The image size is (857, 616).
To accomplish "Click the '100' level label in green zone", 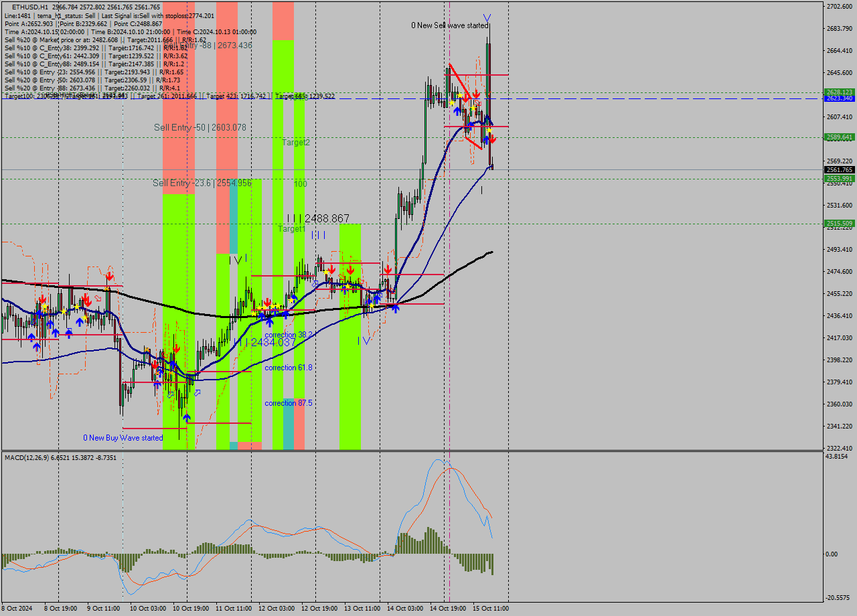I will coord(301,183).
